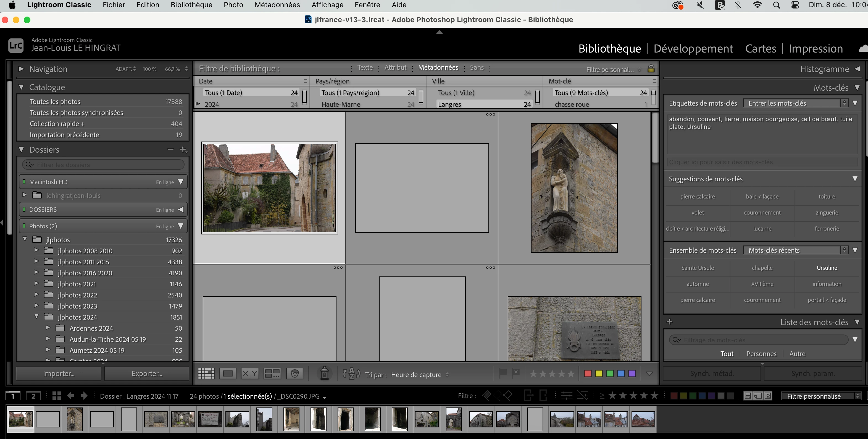Screen dimensions: 868x439
Task: Click the Importer button
Action: (x=59, y=373)
